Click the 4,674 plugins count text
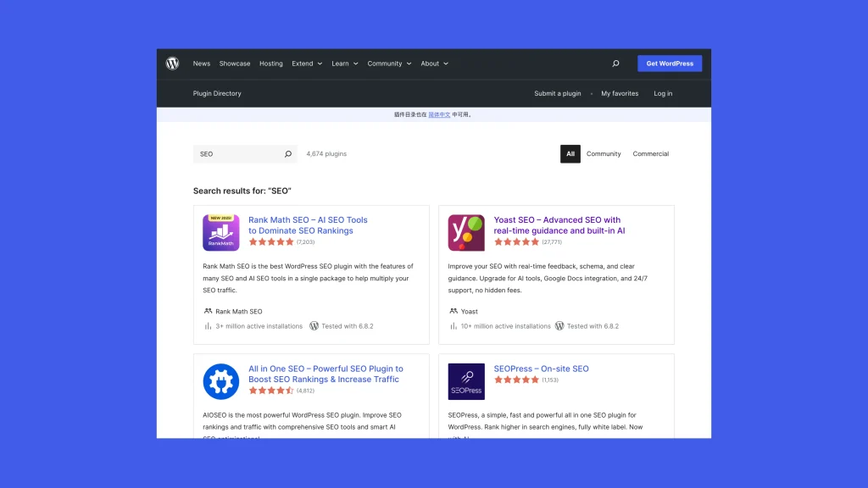The image size is (868, 488). pyautogui.click(x=326, y=154)
